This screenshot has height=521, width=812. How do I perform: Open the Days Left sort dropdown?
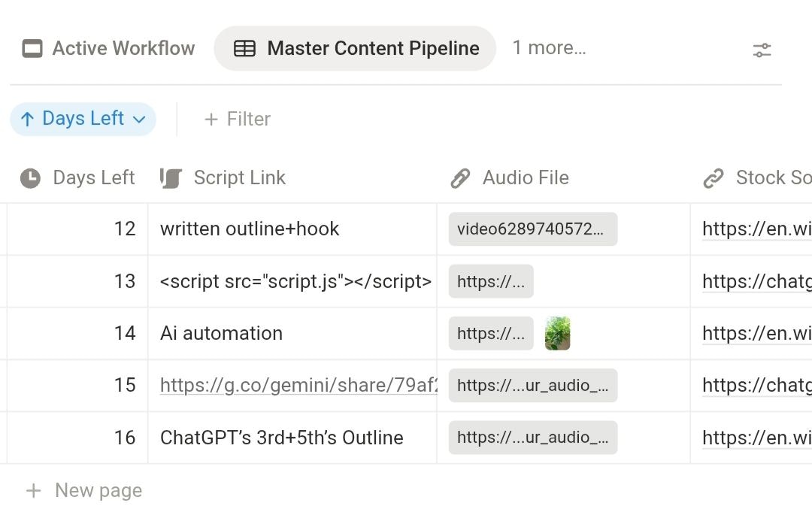(x=139, y=119)
